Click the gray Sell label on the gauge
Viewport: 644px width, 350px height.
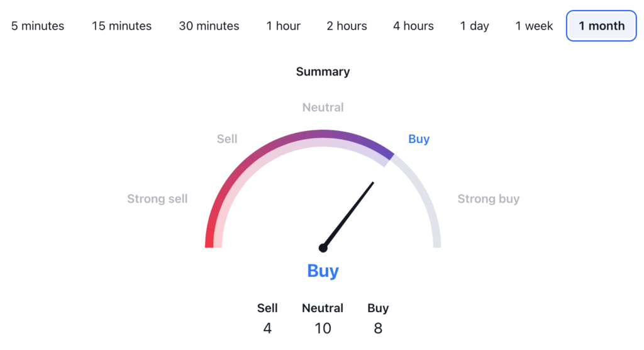pyautogui.click(x=227, y=139)
